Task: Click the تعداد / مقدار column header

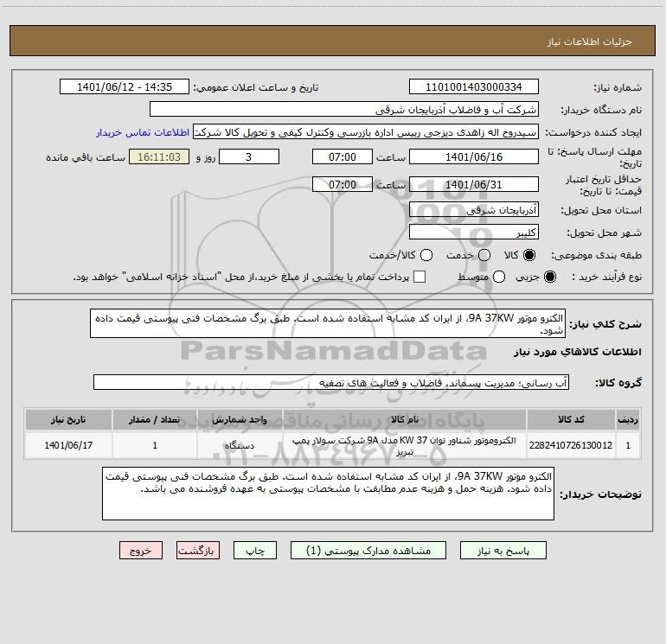Action: coord(155,419)
